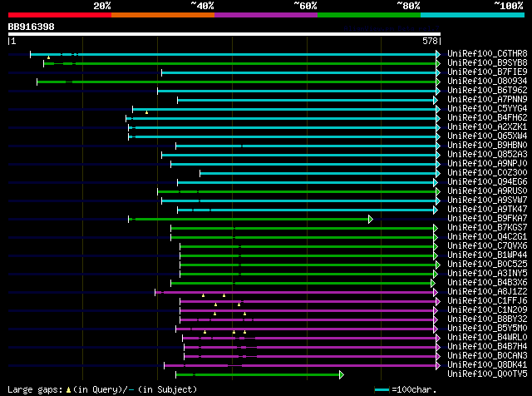Open the UniRef100_B4WRL0 subject label

click(x=487, y=338)
